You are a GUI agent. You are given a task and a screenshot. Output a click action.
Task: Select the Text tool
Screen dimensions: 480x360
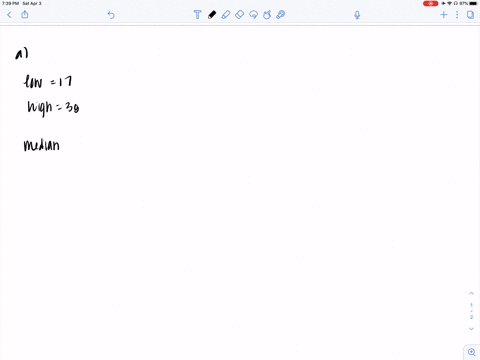click(x=197, y=15)
